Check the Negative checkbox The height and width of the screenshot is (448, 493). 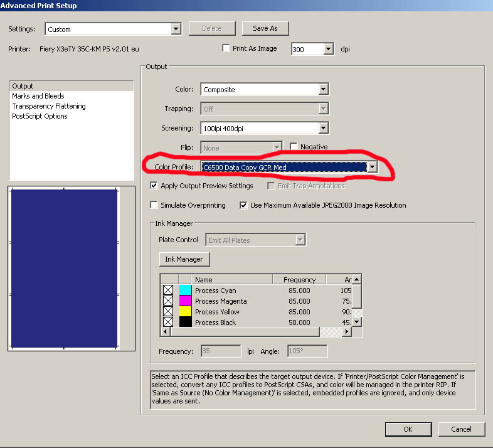pos(294,147)
